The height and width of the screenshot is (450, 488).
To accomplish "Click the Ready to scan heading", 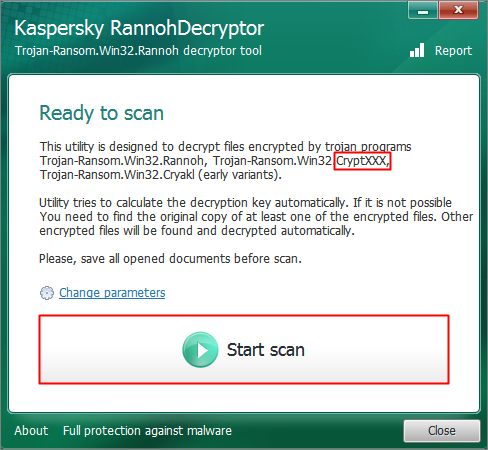I will [102, 113].
